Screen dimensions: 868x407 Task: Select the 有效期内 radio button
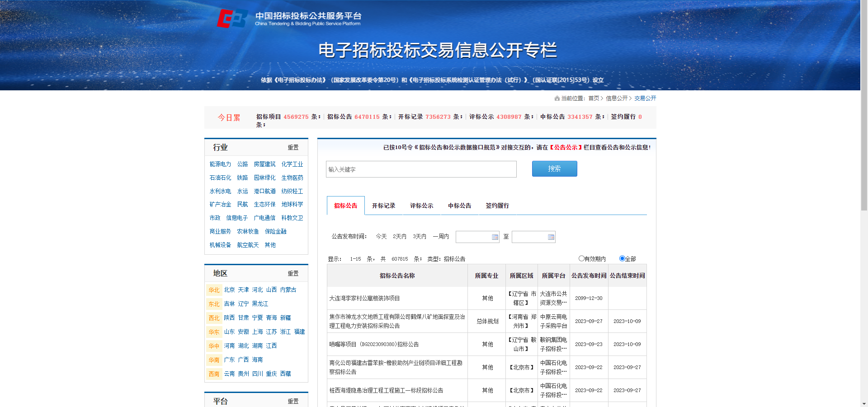pos(581,258)
